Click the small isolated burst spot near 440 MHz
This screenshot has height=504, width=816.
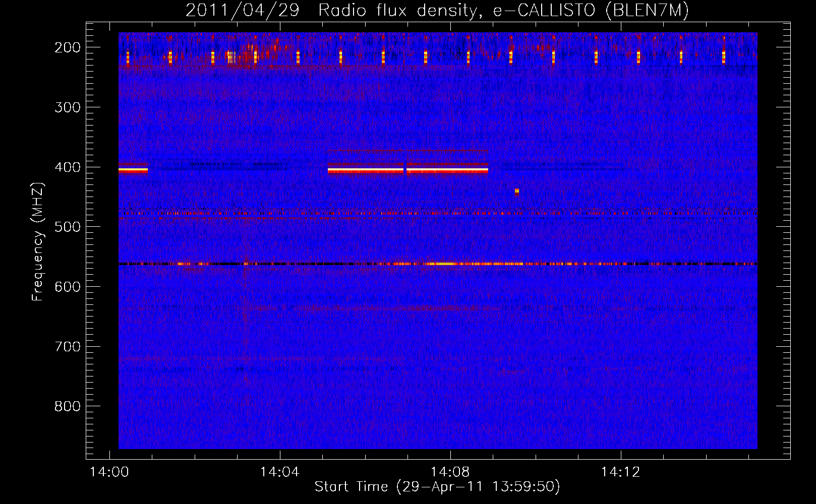(517, 191)
